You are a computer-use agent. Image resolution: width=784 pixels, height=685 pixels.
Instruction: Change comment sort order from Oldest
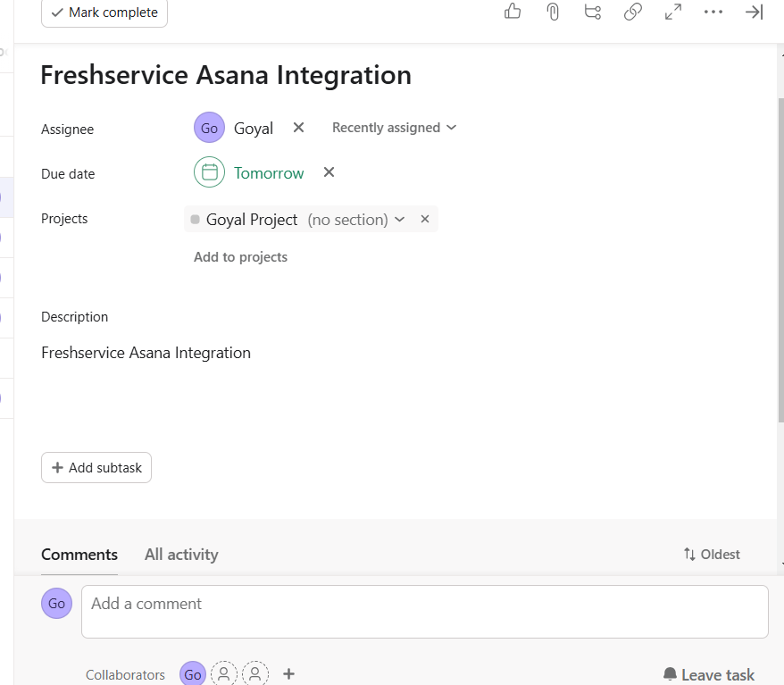pyautogui.click(x=712, y=555)
